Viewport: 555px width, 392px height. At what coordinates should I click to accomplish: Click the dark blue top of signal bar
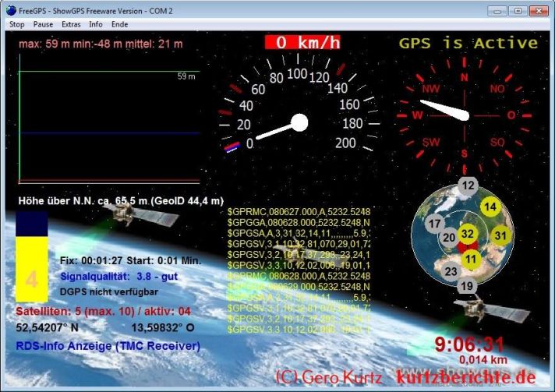coord(31,224)
